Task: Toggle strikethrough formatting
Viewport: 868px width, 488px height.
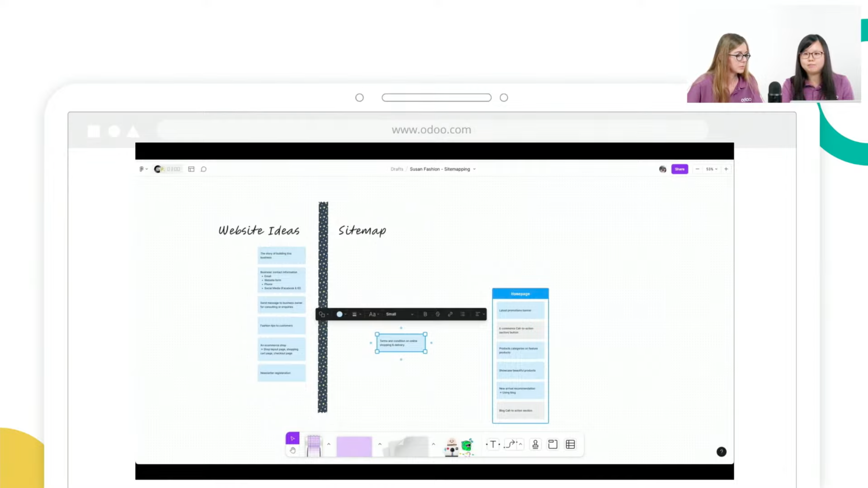Action: (x=437, y=314)
